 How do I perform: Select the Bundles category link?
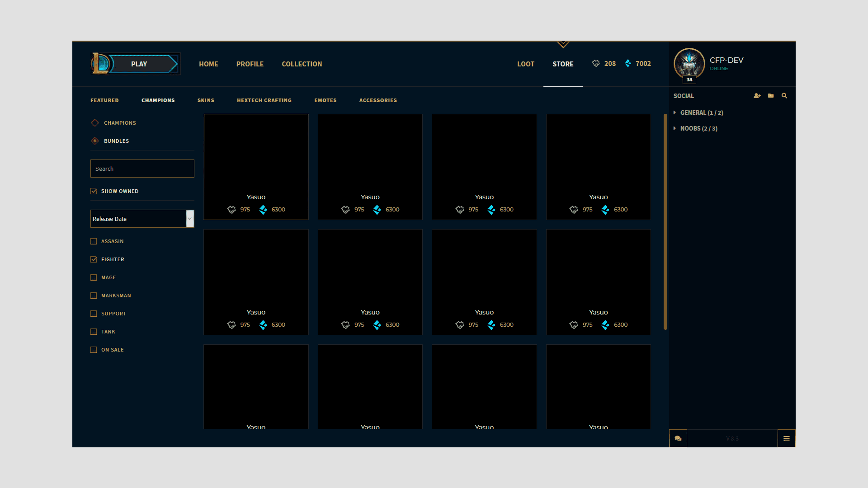pos(117,141)
